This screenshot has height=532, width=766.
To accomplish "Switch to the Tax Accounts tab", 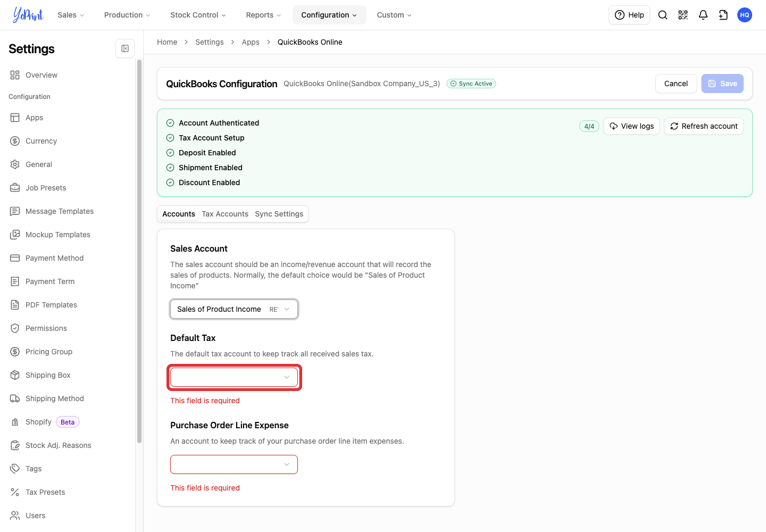I will (225, 214).
